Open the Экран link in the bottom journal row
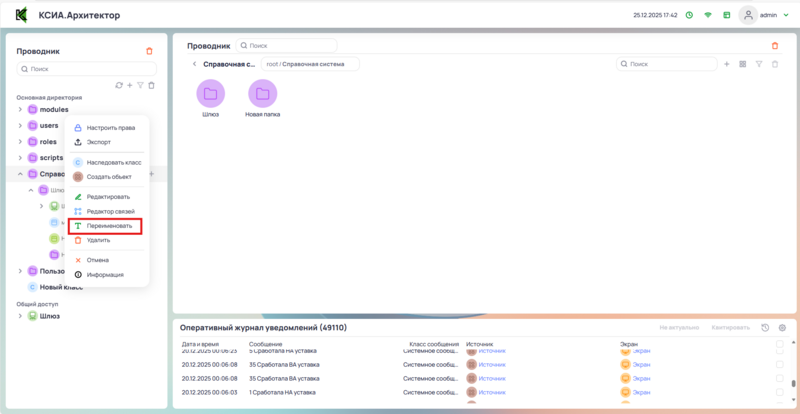 pos(642,392)
